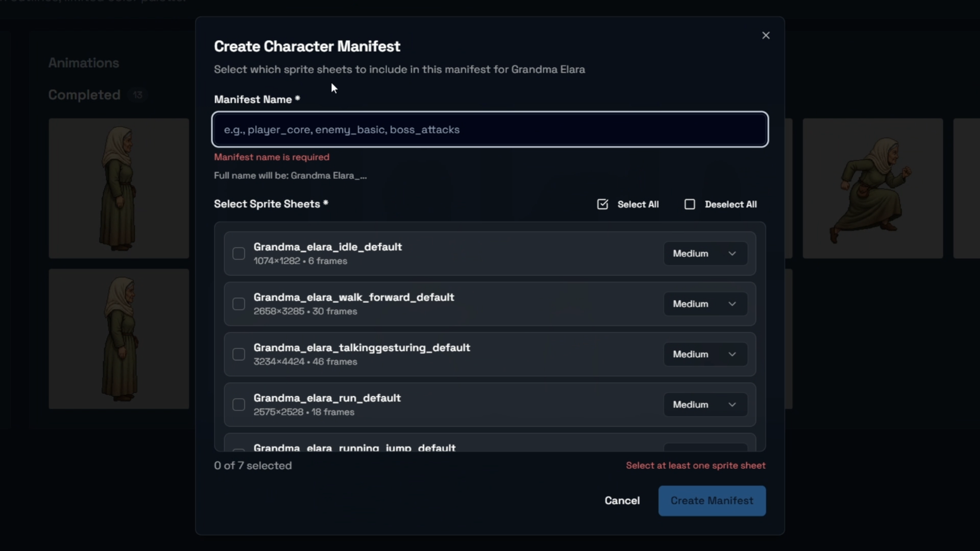Enable the Grandma_elara_run_default checkbox
The width and height of the screenshot is (980, 551).
pos(239,405)
